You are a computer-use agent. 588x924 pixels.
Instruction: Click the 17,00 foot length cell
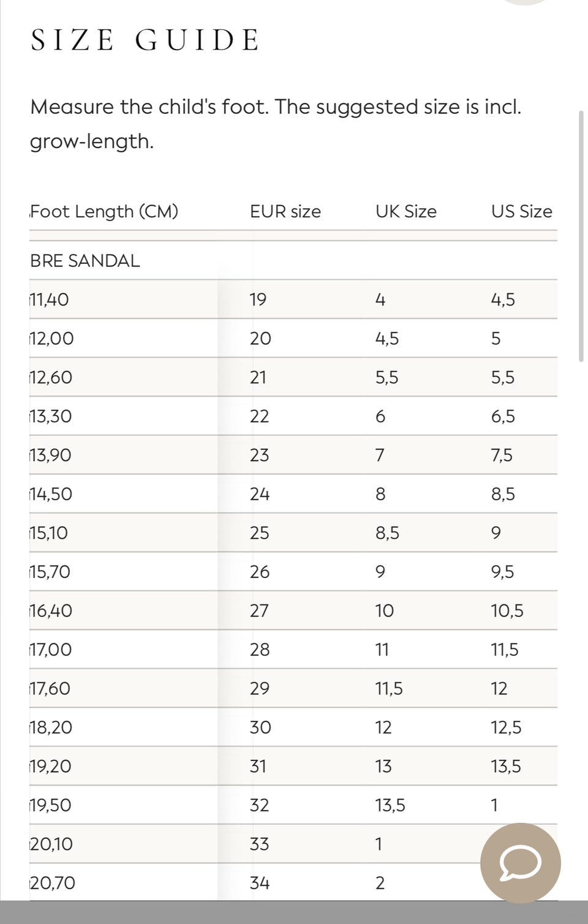51,649
